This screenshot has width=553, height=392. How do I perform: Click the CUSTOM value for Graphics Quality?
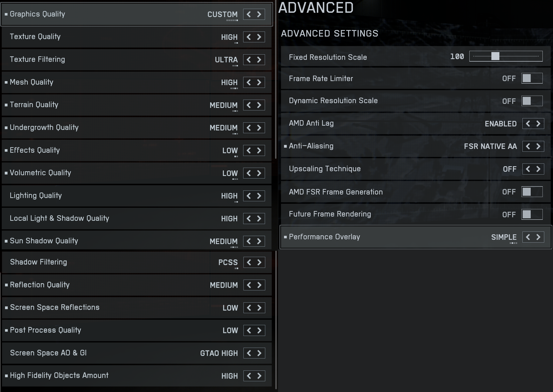(x=222, y=15)
